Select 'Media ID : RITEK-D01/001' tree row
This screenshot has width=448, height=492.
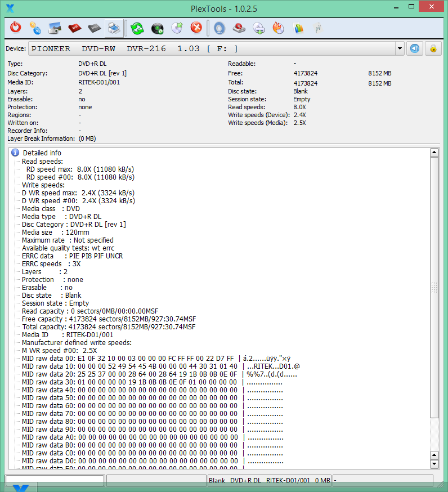pos(68,335)
